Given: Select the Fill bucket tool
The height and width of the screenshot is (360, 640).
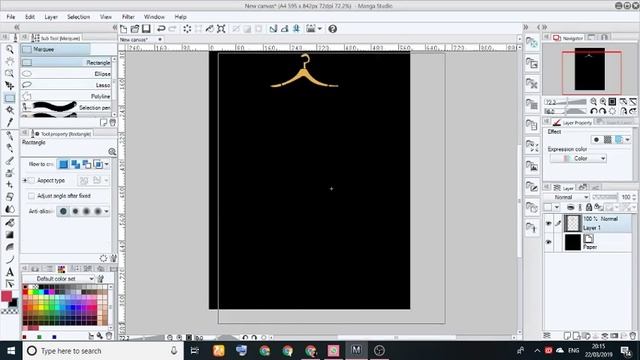Looking at the screenshot, I should [x=9, y=222].
